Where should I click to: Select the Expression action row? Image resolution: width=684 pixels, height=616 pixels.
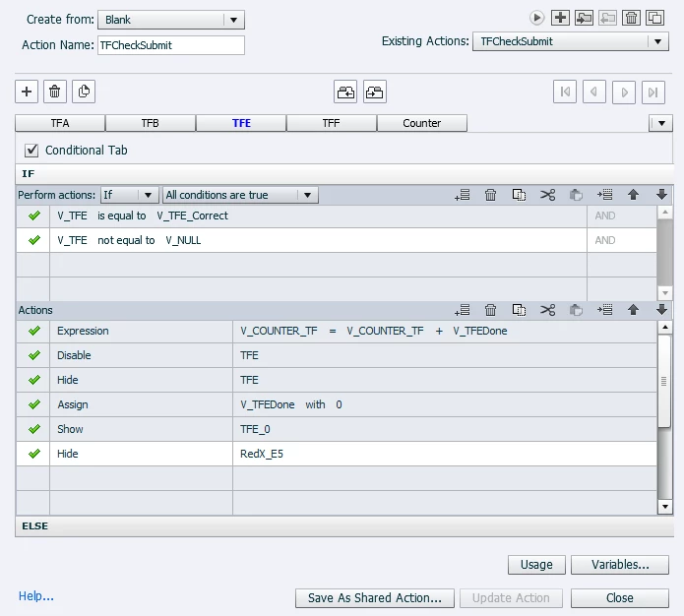click(337, 331)
